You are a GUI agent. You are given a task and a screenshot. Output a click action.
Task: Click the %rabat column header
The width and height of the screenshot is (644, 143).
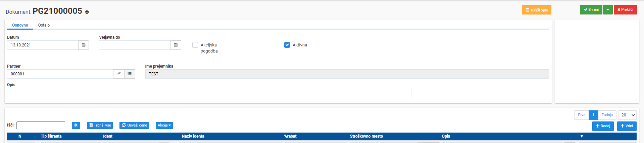290,136
